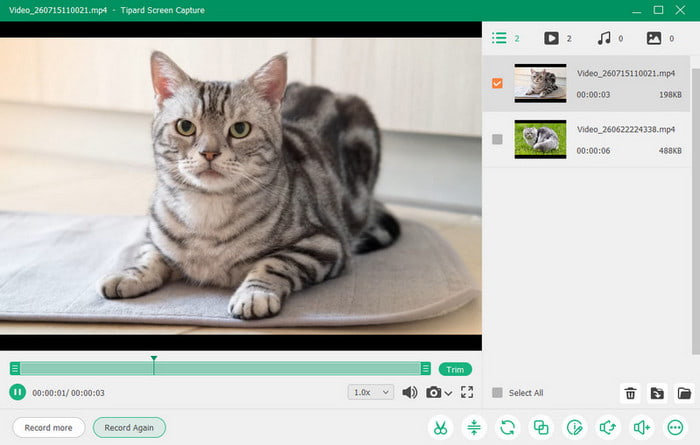Screen dimensions: 700x445
Task: Click the 00:00:01/ 00:00:03 time display
Action: coord(68,393)
